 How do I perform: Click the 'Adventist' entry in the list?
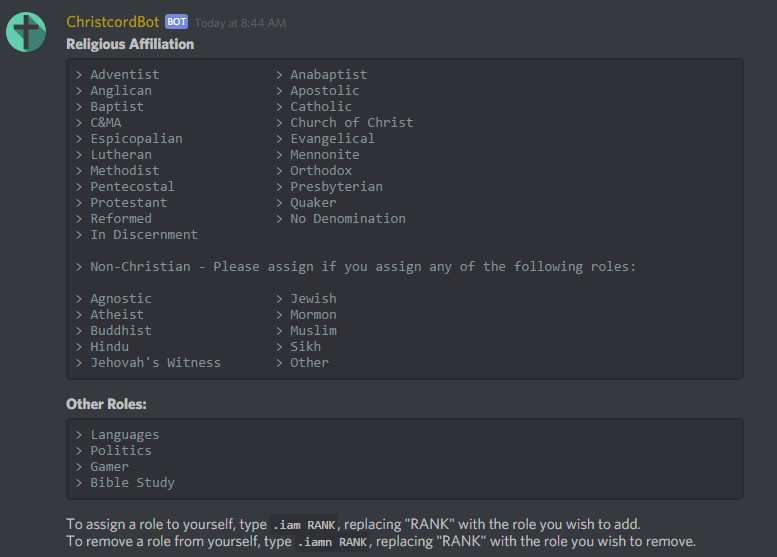point(124,74)
